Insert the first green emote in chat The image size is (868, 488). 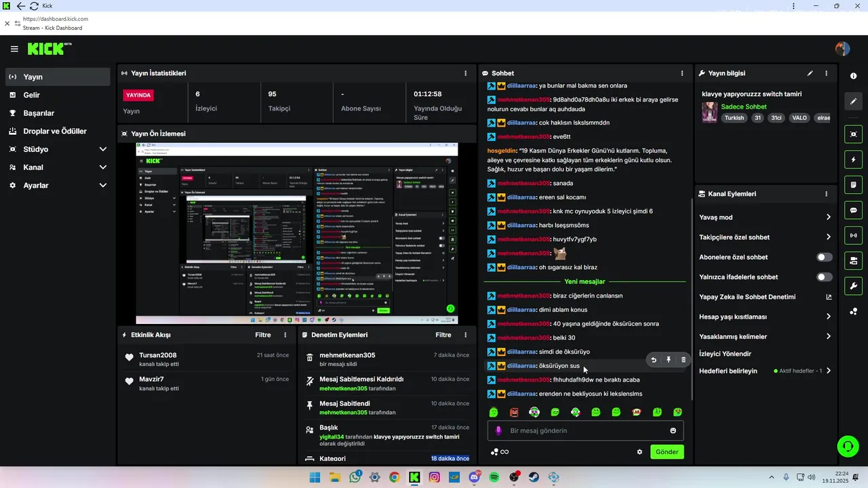point(494,412)
